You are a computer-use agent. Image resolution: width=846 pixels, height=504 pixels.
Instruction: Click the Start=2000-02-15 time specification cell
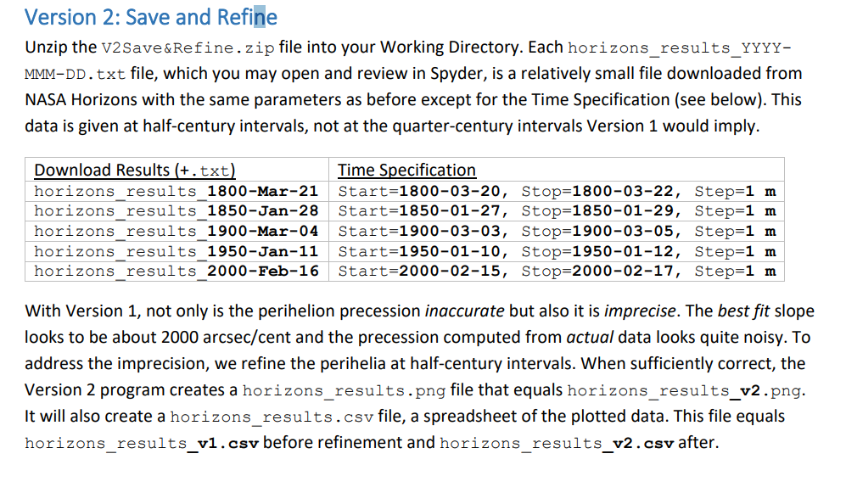pyautogui.click(x=557, y=271)
